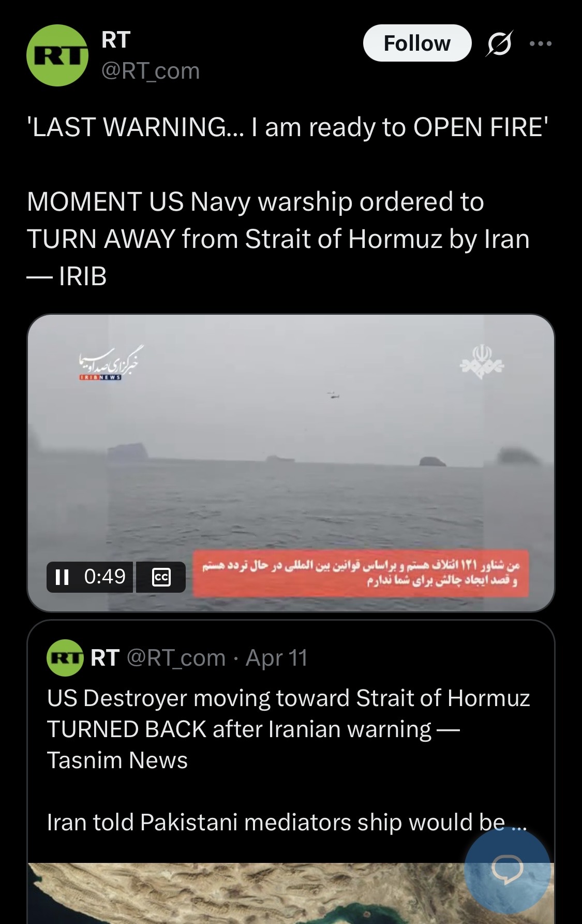This screenshot has width=582, height=924.
Task: Tap the red Persian subtitle banner
Action: (361, 573)
